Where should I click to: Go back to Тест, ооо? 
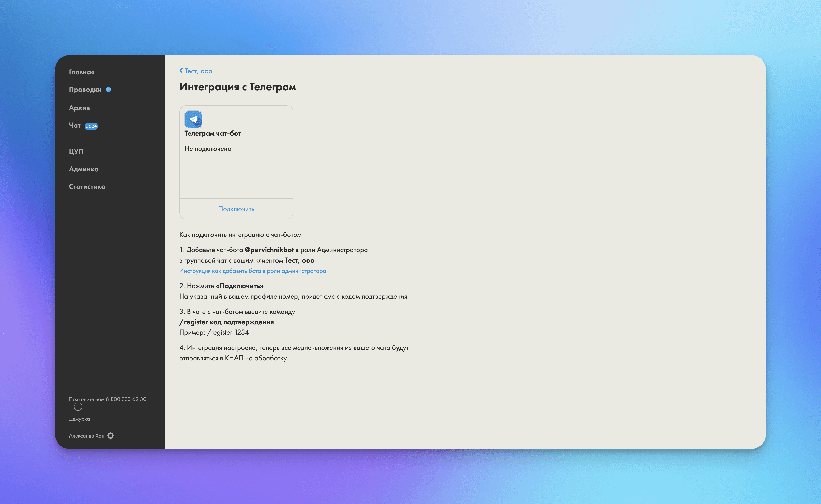pos(198,71)
